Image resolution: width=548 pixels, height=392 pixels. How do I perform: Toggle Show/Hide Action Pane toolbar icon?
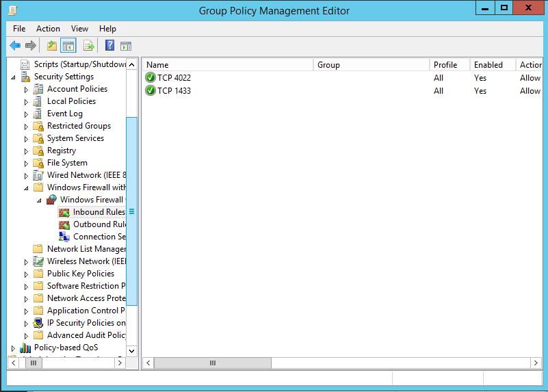coord(126,46)
